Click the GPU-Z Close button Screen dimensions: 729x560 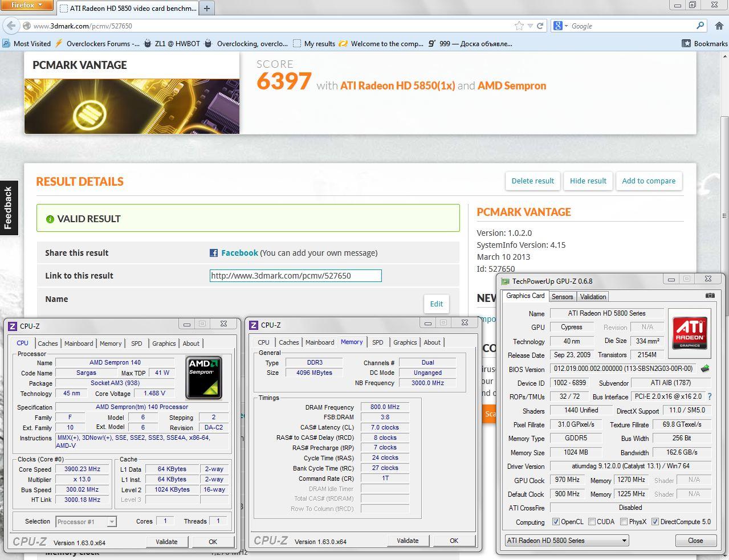pyautogui.click(x=695, y=541)
